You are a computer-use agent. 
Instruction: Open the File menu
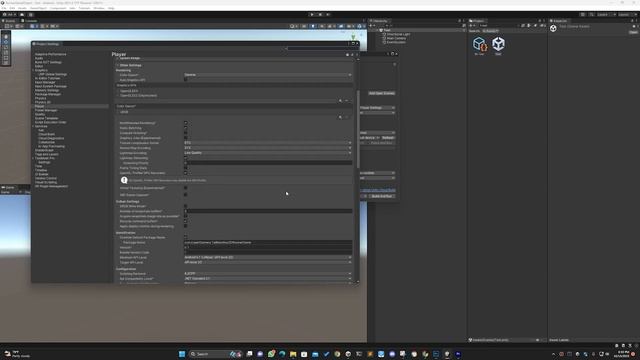pyautogui.click(x=4, y=8)
